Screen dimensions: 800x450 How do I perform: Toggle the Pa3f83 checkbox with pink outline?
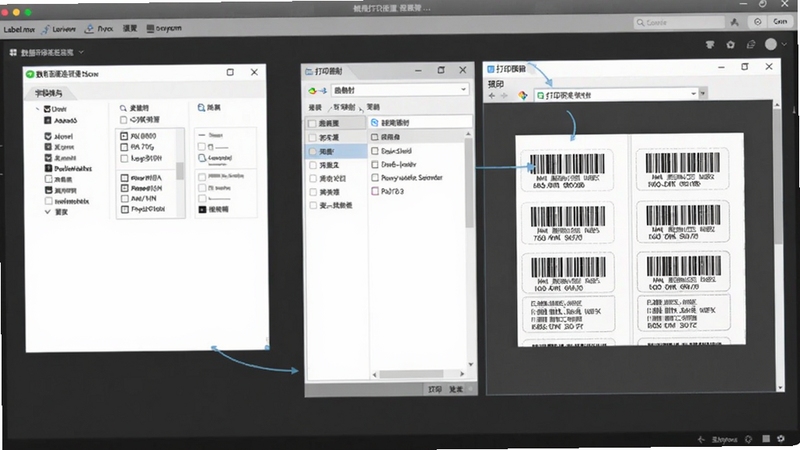375,191
